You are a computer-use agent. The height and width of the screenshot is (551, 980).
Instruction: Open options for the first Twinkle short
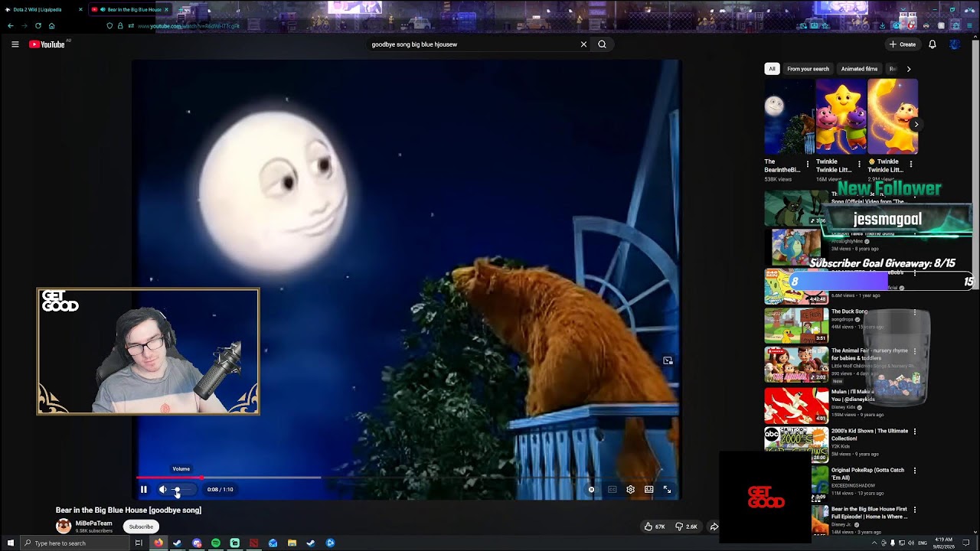pyautogui.click(x=859, y=164)
